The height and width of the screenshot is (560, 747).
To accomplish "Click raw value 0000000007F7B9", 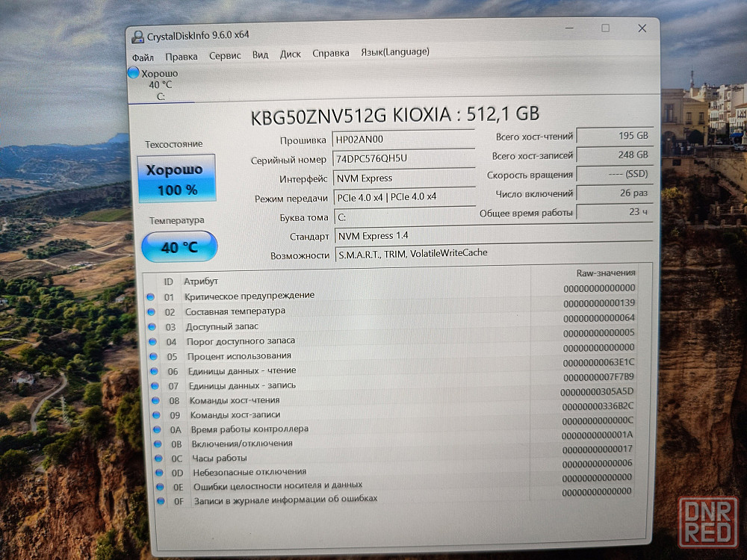I will coord(598,377).
